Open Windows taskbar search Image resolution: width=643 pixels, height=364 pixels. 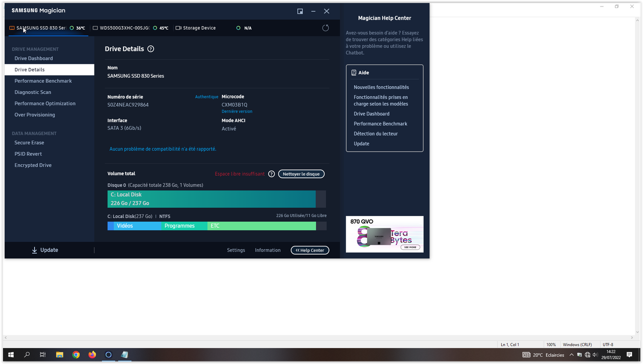click(x=27, y=355)
